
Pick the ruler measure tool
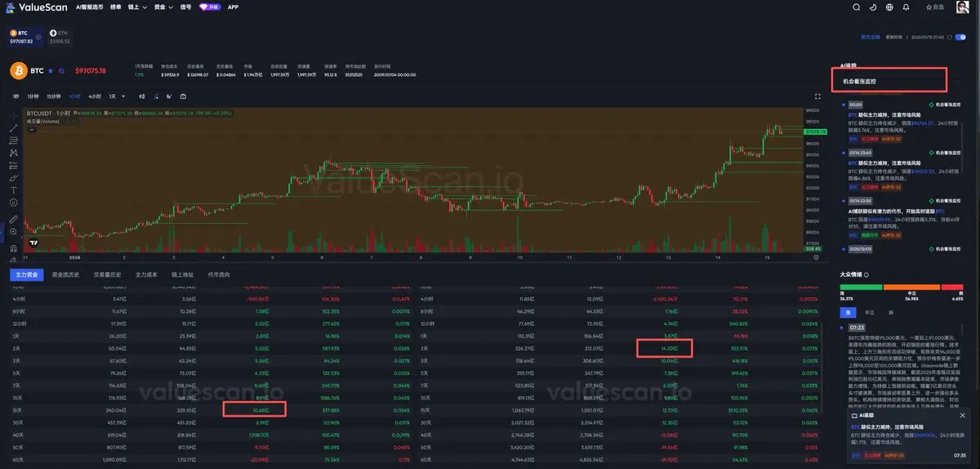[13, 219]
